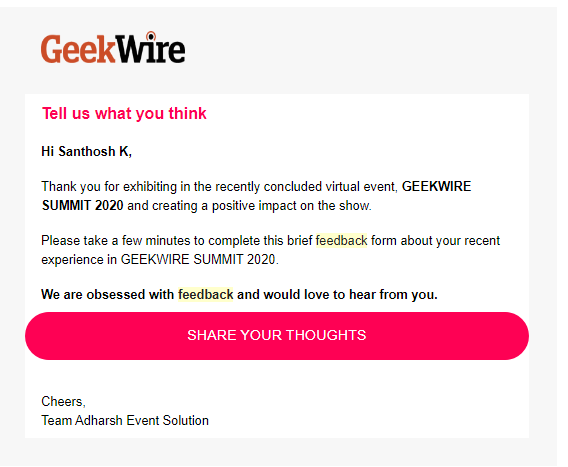Click highlighted "feedback" before the word "form"
Screen dimensions: 568x467
341,241
